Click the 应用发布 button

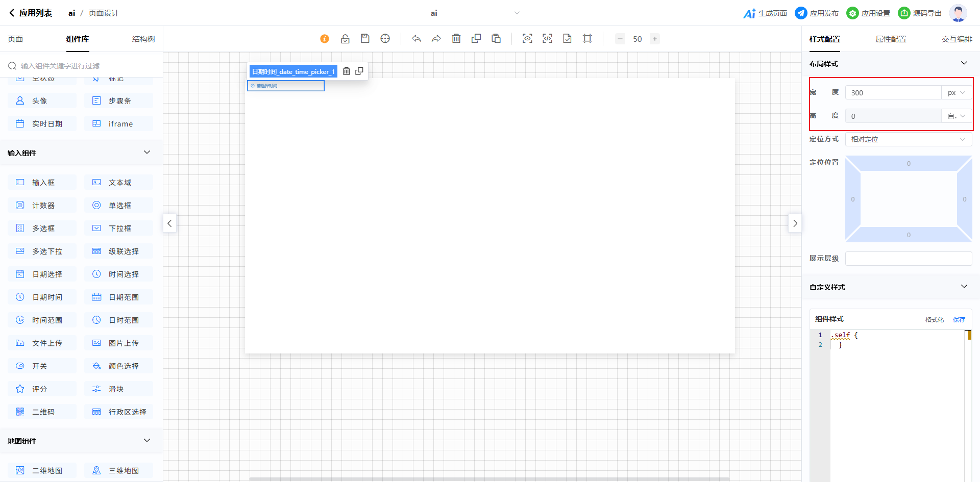pyautogui.click(x=817, y=13)
